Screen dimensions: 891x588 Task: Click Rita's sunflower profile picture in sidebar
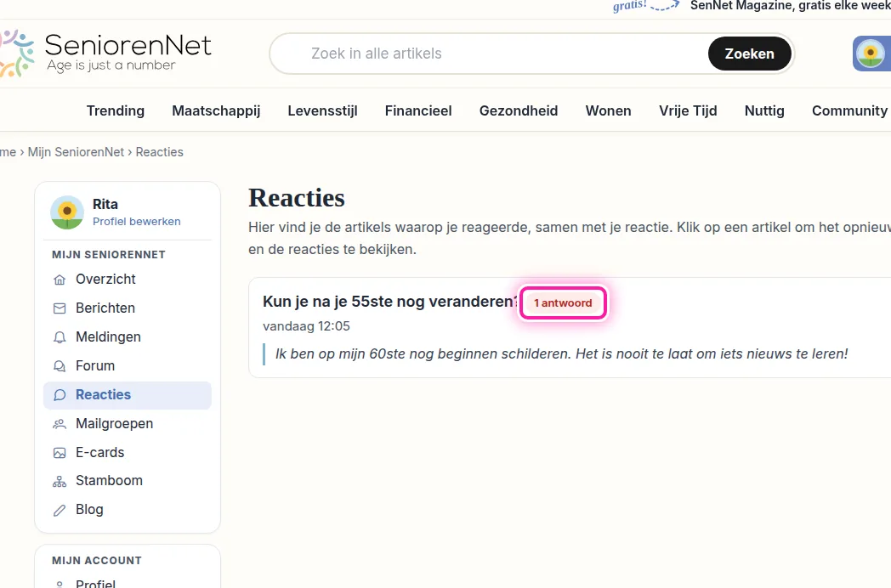tap(67, 212)
